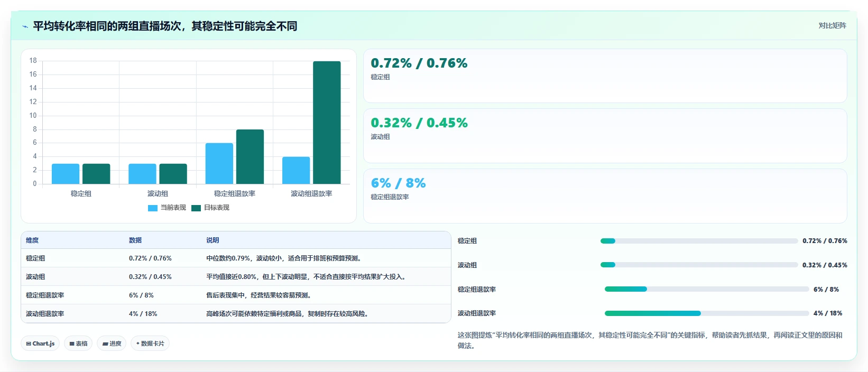Toggle the 目标表现 legend swatch
Image resolution: width=868 pixels, height=372 pixels.
click(196, 208)
